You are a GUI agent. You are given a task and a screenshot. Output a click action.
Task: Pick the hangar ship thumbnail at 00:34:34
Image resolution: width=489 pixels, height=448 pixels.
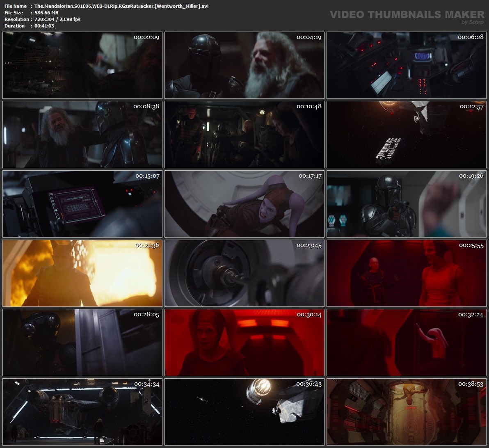82,412
